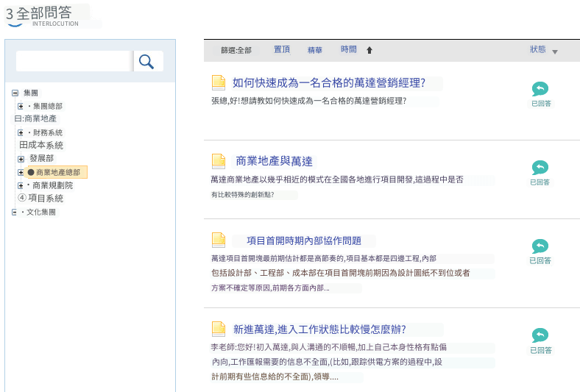Select 集團總部 in the tree

(x=48, y=107)
